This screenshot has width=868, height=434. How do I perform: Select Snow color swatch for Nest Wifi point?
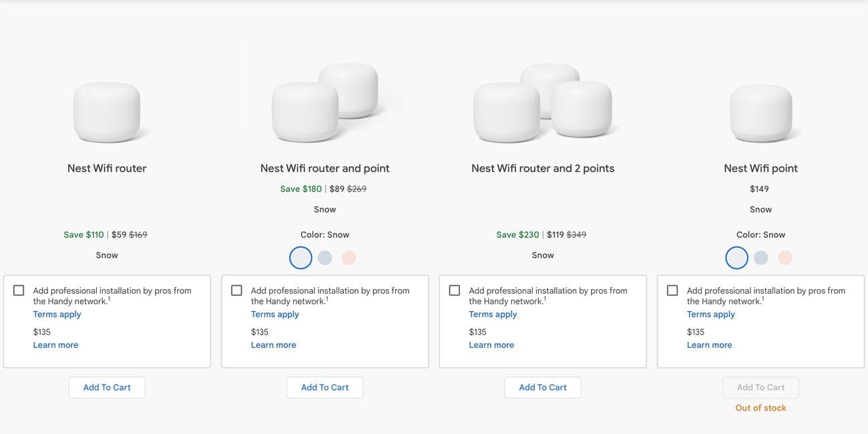736,258
